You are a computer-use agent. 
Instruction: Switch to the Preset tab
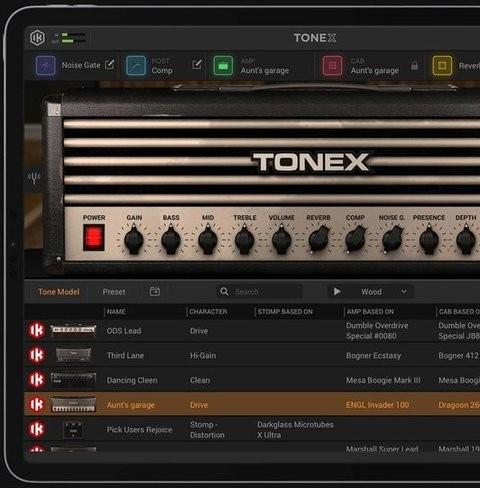coord(114,292)
